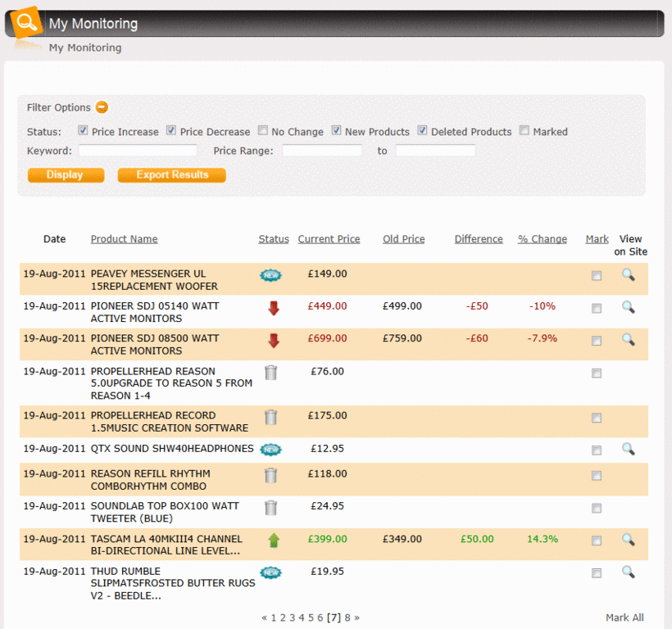
Task: Mark the PIONEER SDJ 05140 row checkbox
Action: coord(597,308)
